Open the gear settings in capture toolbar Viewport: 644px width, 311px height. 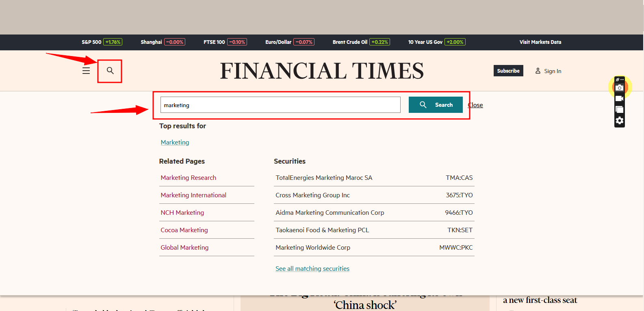(620, 121)
